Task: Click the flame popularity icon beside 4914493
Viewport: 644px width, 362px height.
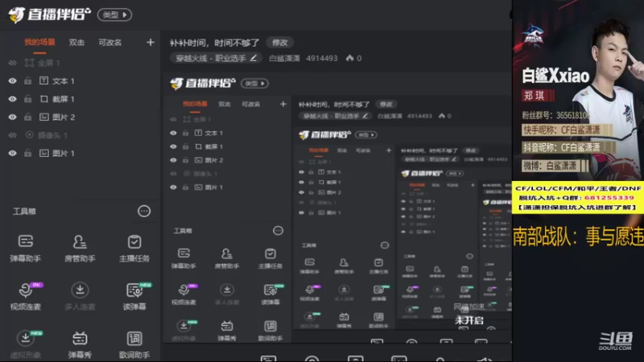Action: (x=349, y=58)
